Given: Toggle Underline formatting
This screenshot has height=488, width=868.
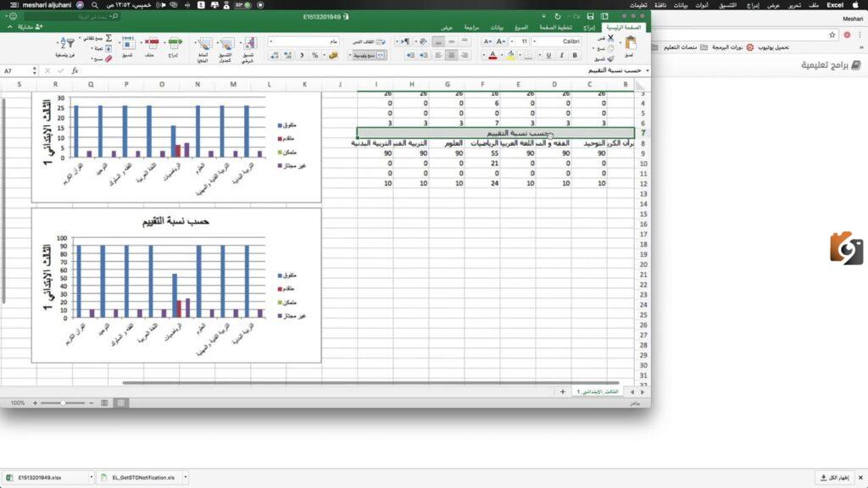Looking at the screenshot, I should click(548, 55).
